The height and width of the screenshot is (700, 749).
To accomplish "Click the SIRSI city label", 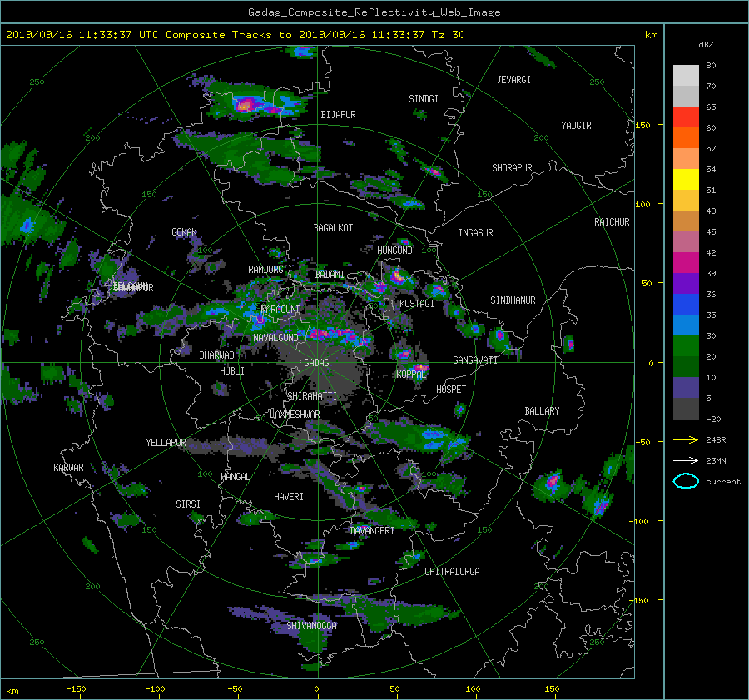I will tap(188, 504).
